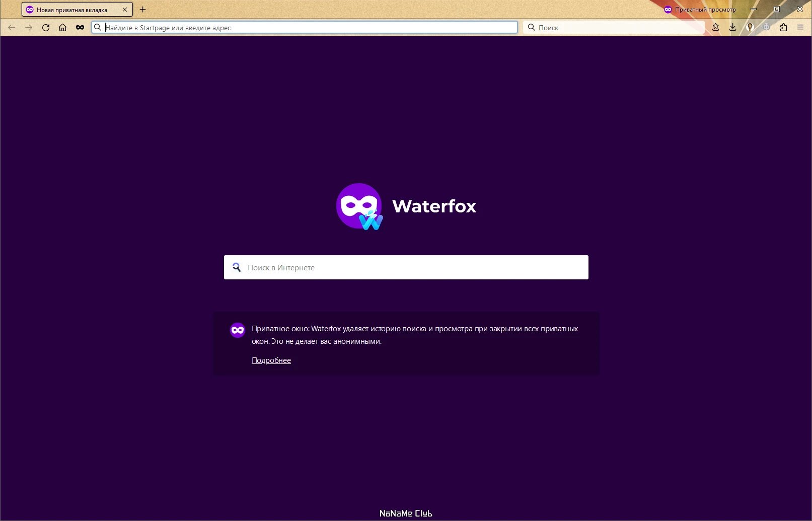The height and width of the screenshot is (521, 812).
Task: Click the toolbar search magnifier icon
Action: [x=531, y=27]
